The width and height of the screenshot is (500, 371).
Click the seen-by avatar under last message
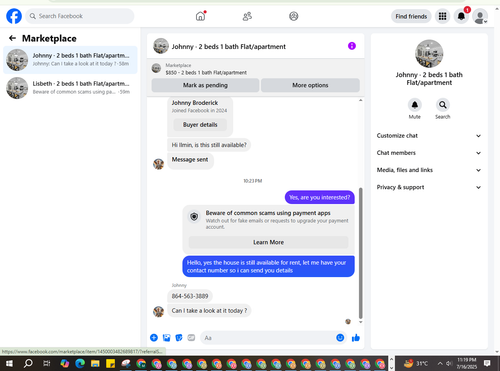(x=348, y=322)
